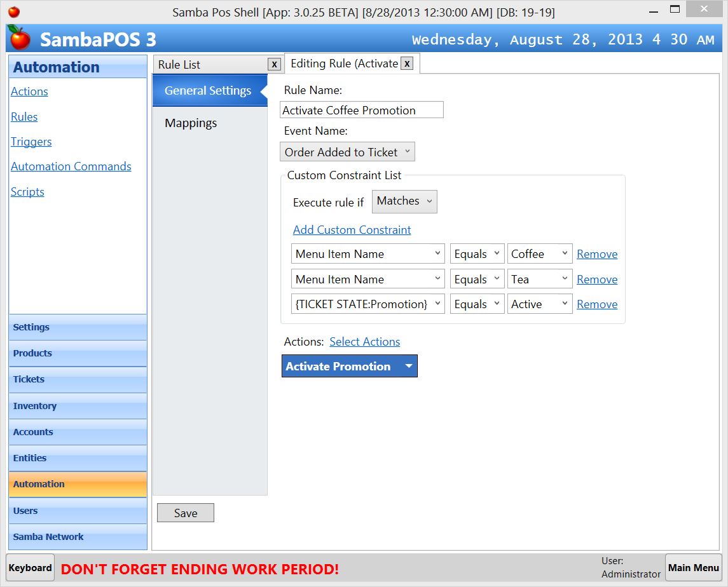The image size is (728, 587).
Task: Open the Accounts menu section
Action: [x=78, y=432]
